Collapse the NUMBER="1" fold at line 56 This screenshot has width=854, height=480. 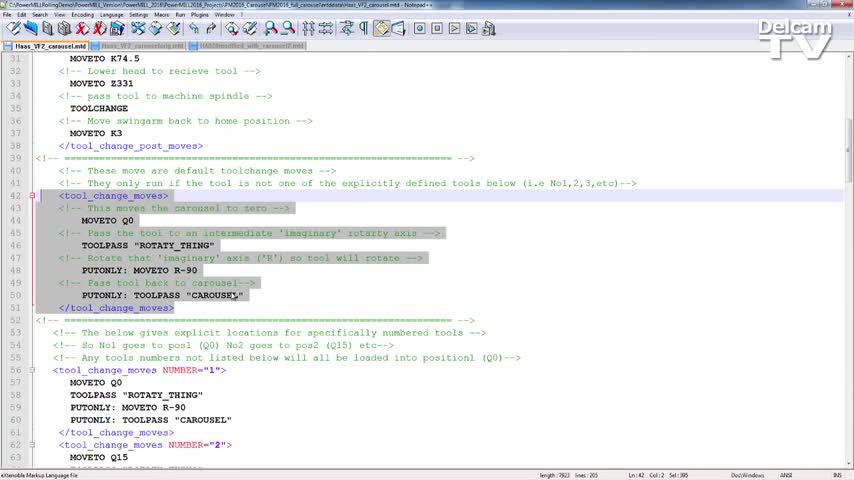pos(32,370)
